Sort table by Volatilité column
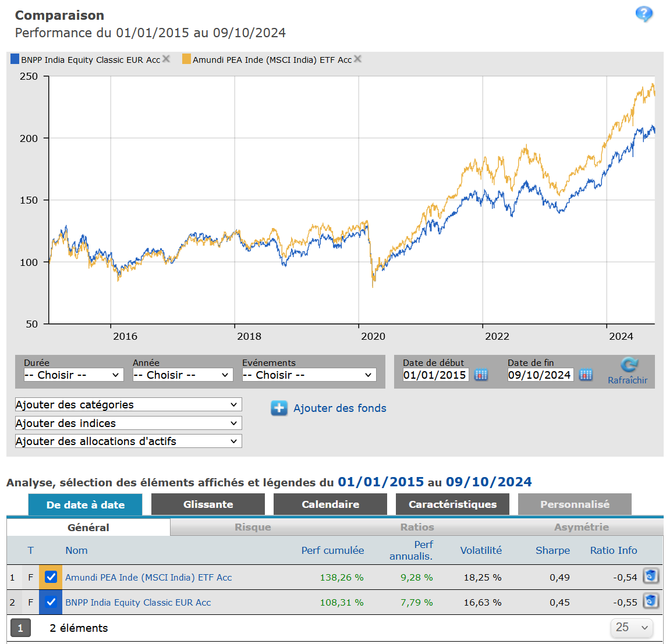The height and width of the screenshot is (644, 666). click(x=481, y=550)
